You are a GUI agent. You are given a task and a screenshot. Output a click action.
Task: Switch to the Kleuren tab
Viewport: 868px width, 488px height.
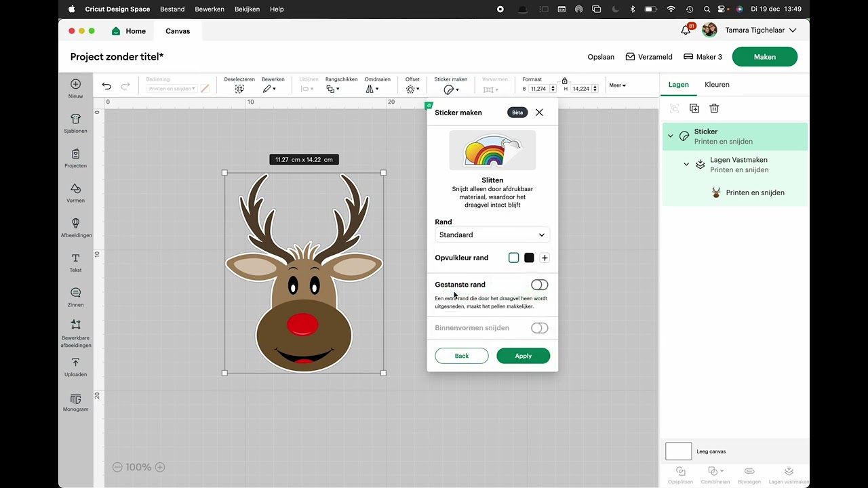[x=717, y=85]
